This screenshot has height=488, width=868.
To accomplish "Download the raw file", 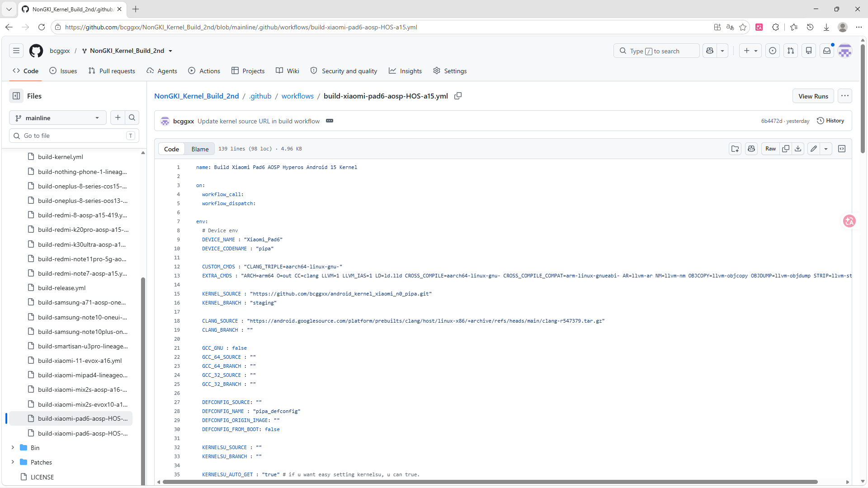I will tap(798, 149).
